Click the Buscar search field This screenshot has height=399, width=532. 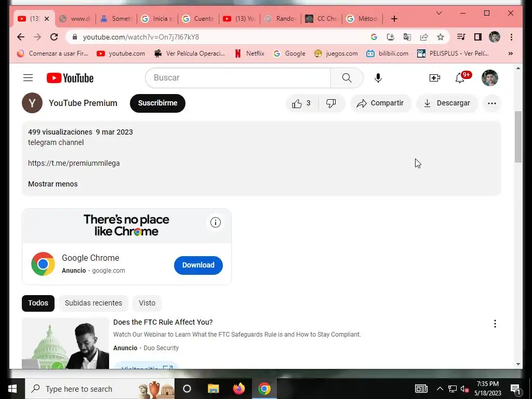(x=238, y=78)
